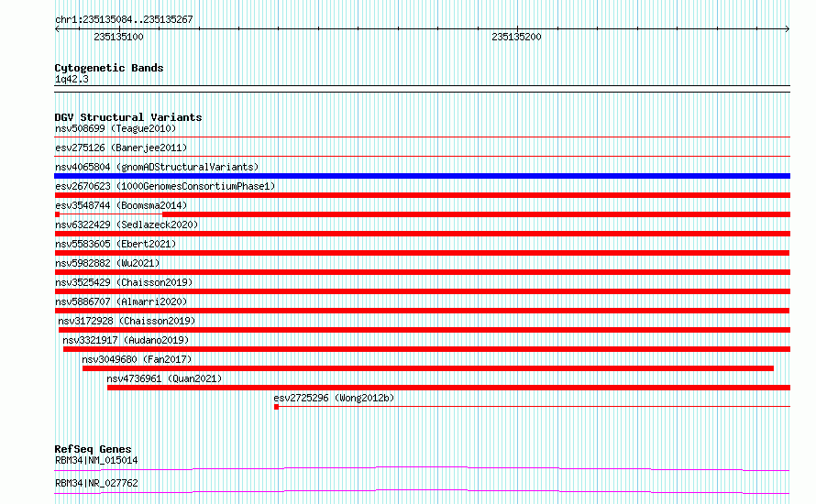Screen dimensions: 816x504
Task: Click the magenta RBM34|NM_015014 gene line
Action: [x=422, y=468]
